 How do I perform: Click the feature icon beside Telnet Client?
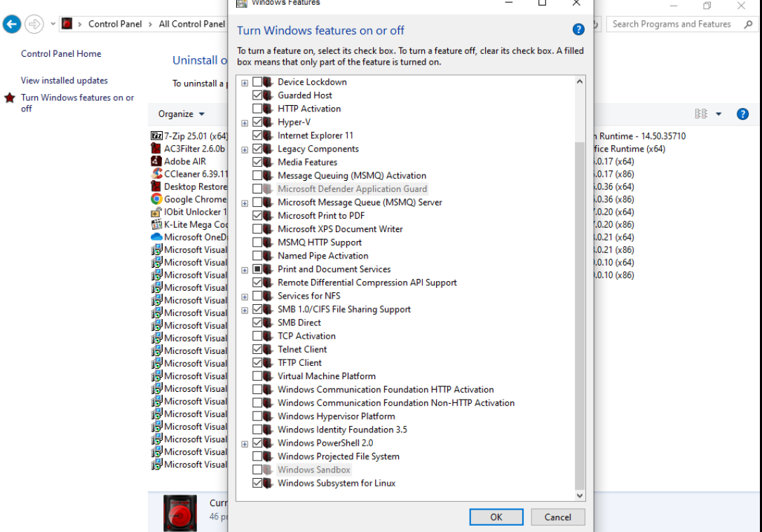tap(268, 349)
